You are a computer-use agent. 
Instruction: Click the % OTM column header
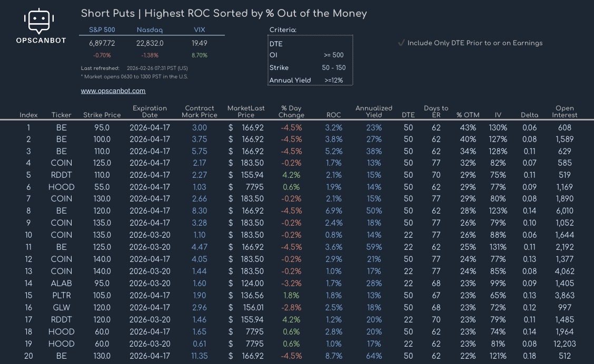pos(468,115)
